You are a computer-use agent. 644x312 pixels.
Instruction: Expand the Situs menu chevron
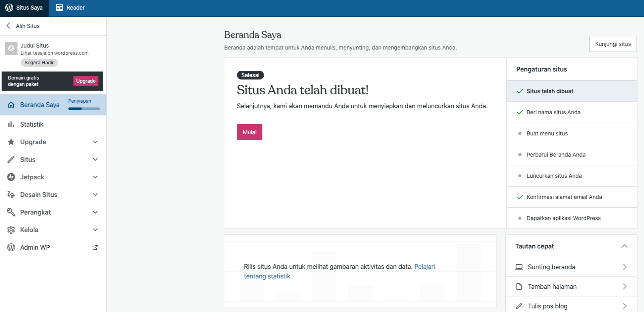[95, 159]
